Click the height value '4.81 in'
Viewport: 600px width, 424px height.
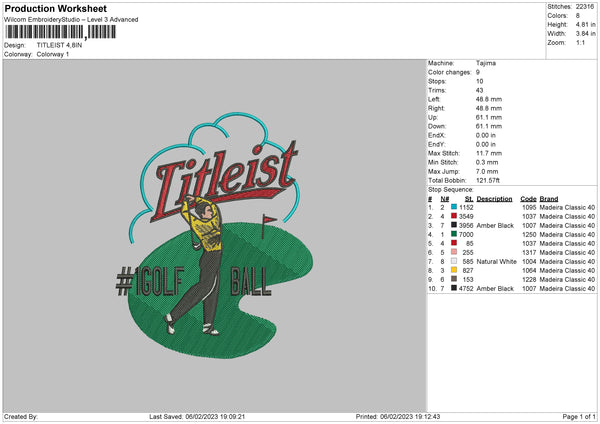(585, 24)
